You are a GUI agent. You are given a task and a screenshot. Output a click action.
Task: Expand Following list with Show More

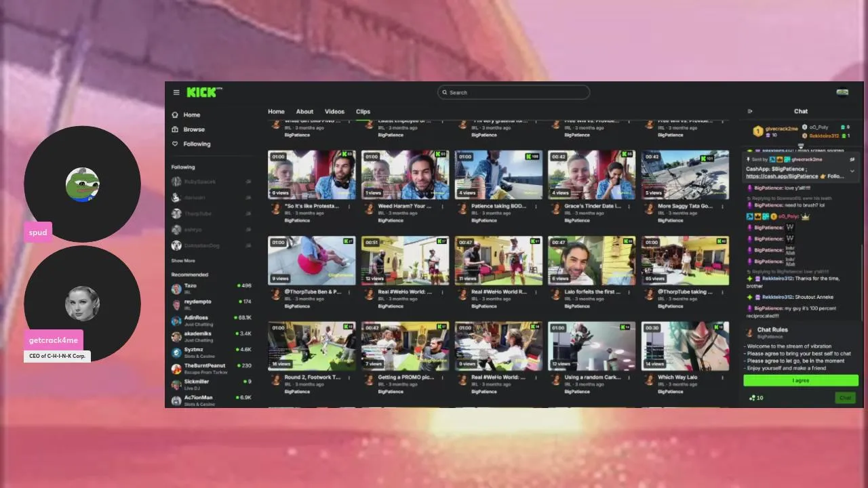click(183, 261)
